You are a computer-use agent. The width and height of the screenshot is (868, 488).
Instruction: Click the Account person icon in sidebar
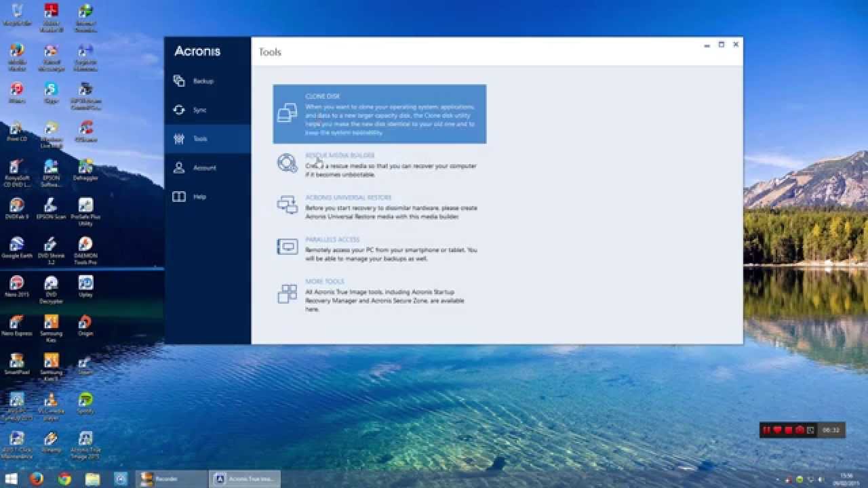tap(179, 167)
